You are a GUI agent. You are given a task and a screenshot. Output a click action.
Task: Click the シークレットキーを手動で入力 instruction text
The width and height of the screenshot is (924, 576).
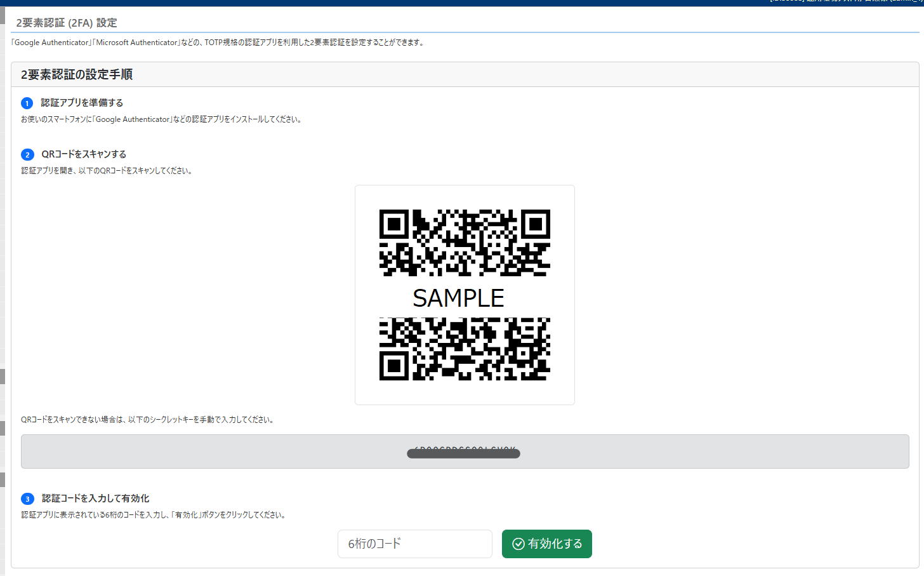pos(148,420)
